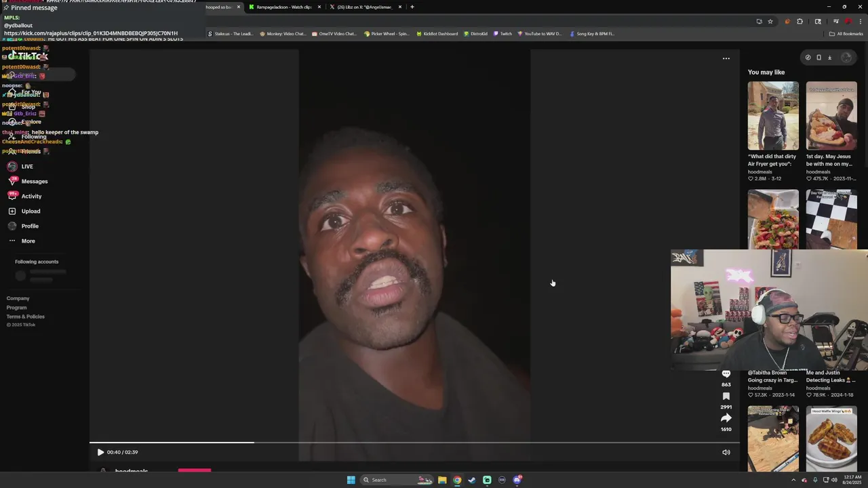Seek along the video progress bar
Screen dimensions: 868x488
pos(414,443)
